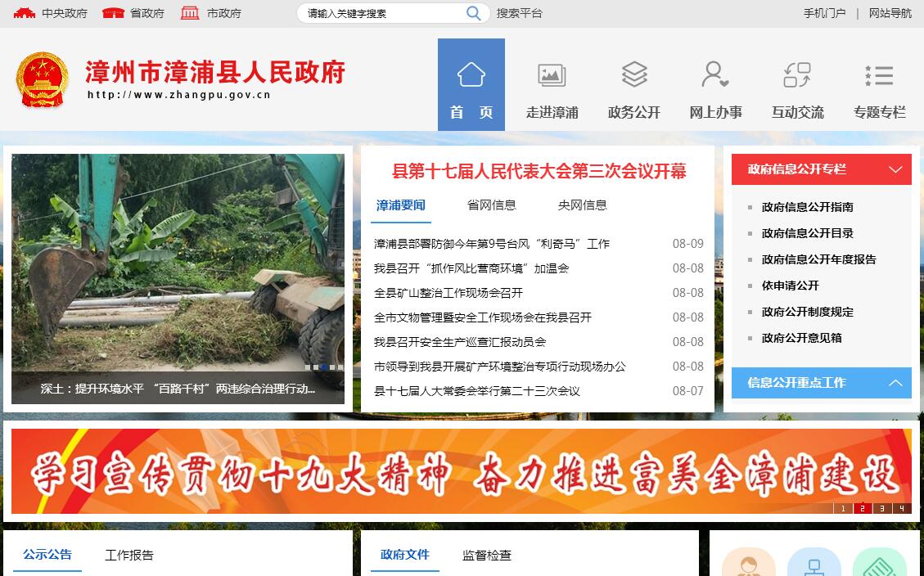Switch to 省网信息 tab
Image resolution: width=924 pixels, height=576 pixels.
click(492, 205)
